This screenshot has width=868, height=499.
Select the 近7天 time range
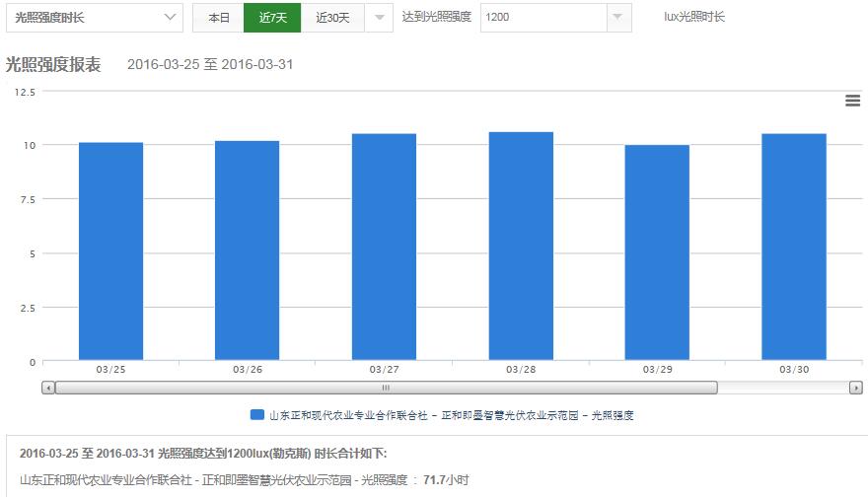(x=272, y=18)
